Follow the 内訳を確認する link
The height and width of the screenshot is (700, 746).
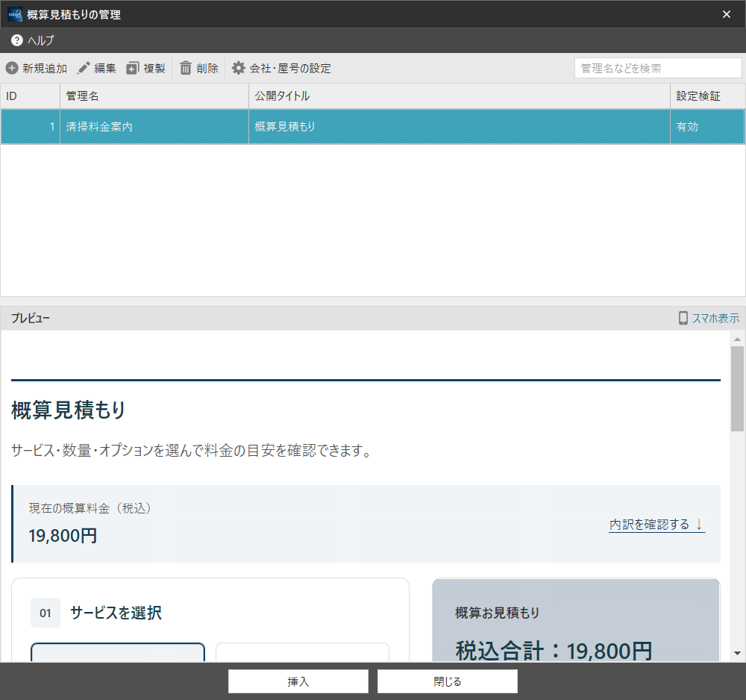pos(656,525)
